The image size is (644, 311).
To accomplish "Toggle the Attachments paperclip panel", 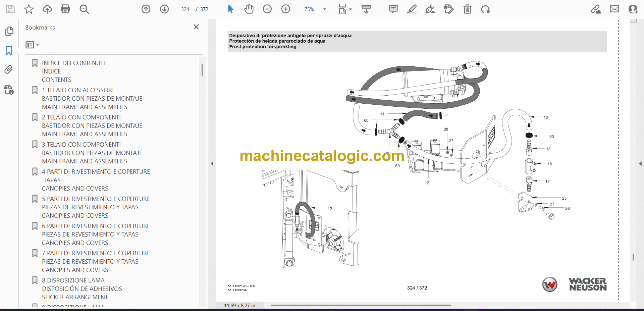I will point(9,69).
